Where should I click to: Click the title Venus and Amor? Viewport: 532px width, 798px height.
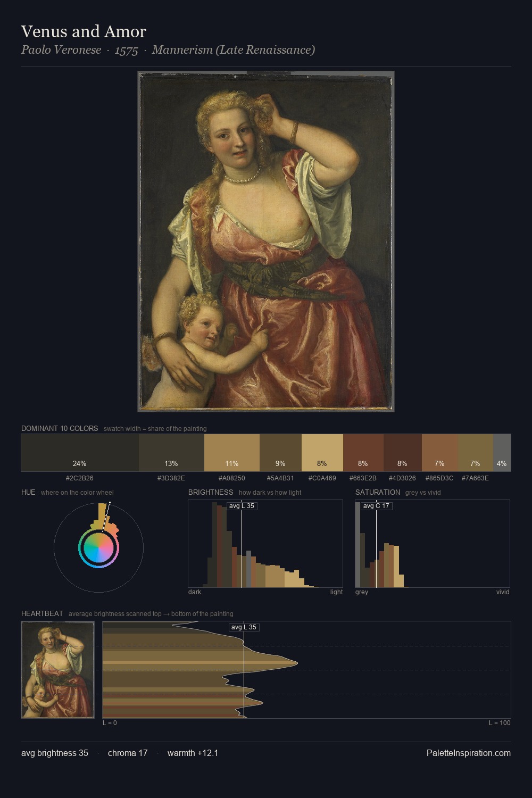84,31
